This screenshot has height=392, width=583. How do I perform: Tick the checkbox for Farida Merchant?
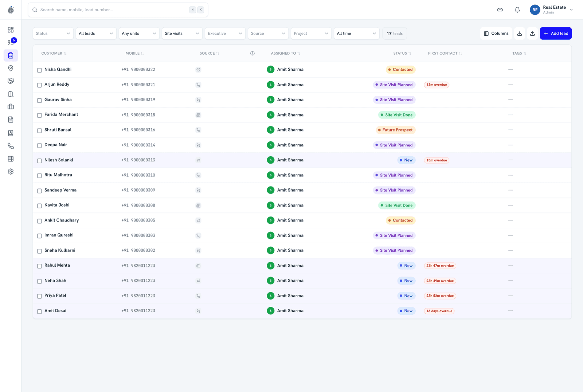click(x=39, y=115)
